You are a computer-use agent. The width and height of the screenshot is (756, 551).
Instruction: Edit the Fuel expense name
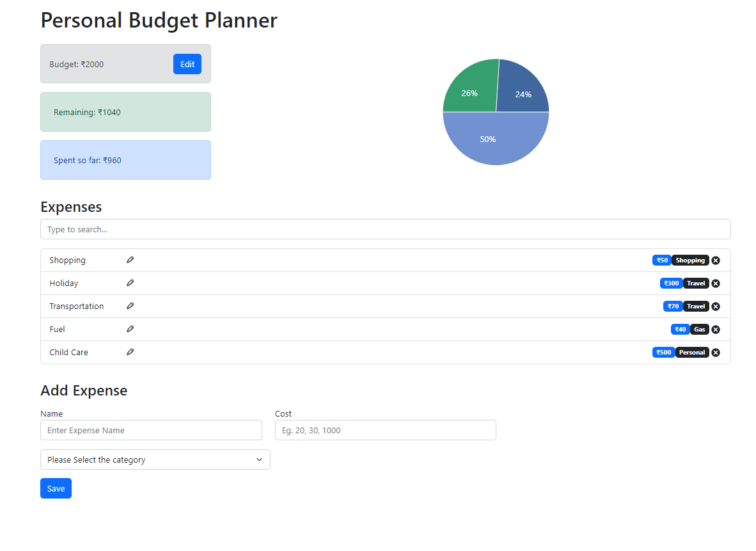[130, 329]
